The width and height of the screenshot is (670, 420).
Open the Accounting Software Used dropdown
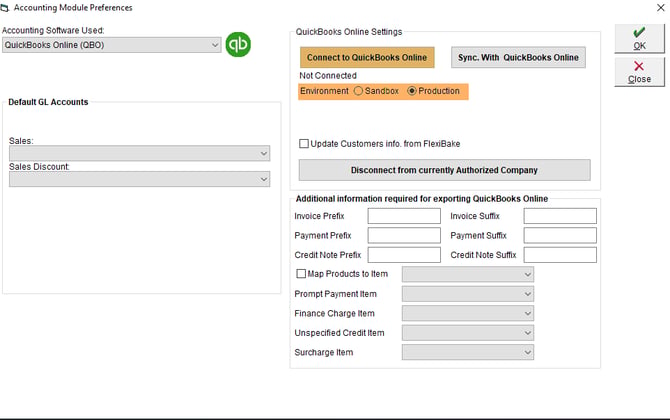112,45
